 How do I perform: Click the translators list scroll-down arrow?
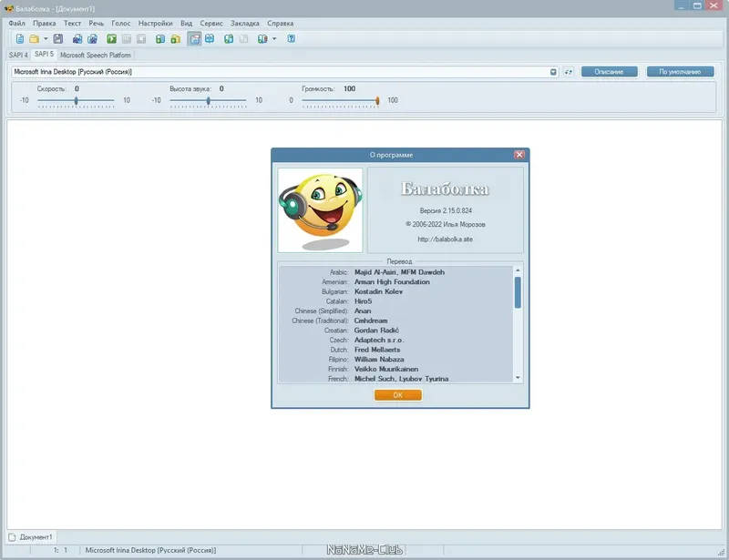click(x=518, y=378)
